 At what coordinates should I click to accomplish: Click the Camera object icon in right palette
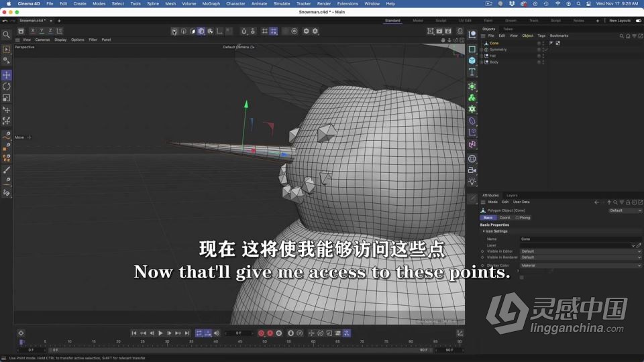coord(472,170)
